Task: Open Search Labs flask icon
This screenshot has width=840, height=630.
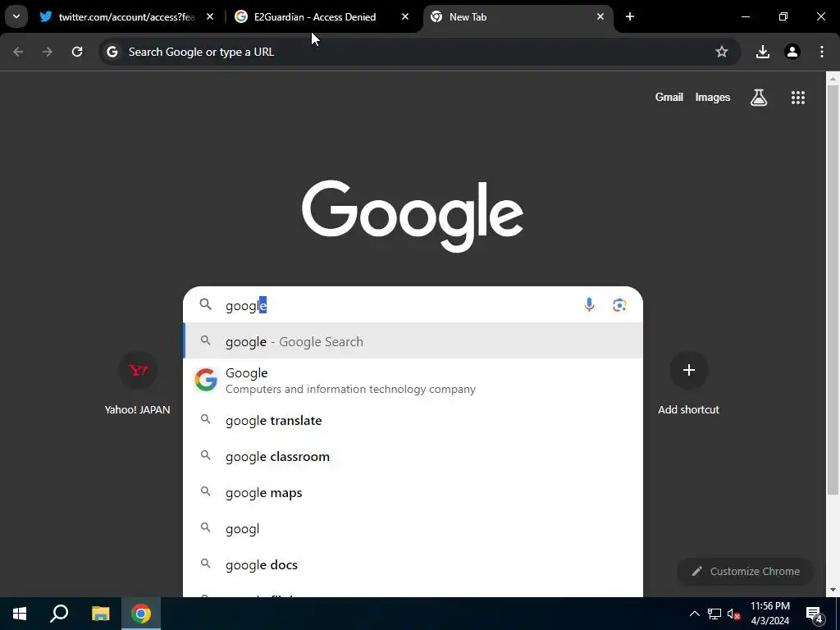Action: (759, 97)
